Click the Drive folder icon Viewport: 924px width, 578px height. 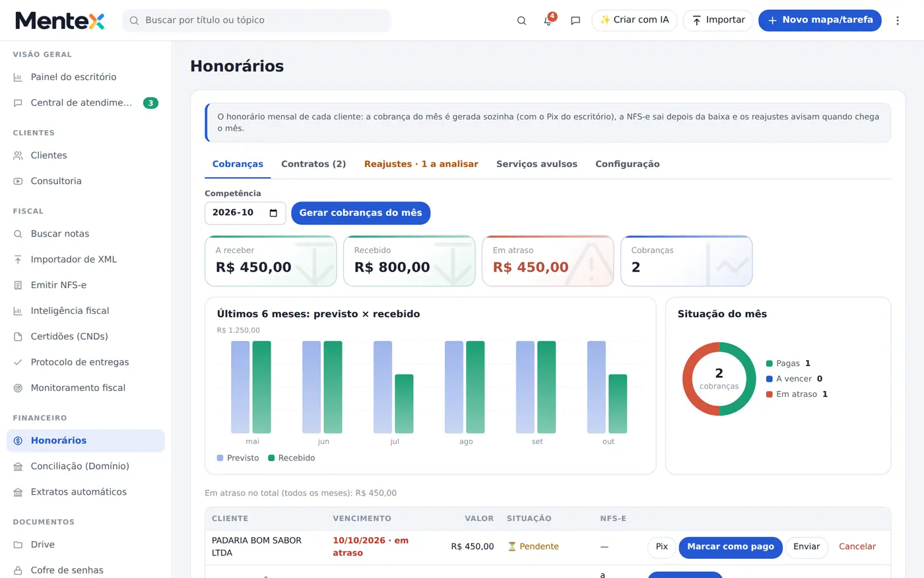pos(18,545)
